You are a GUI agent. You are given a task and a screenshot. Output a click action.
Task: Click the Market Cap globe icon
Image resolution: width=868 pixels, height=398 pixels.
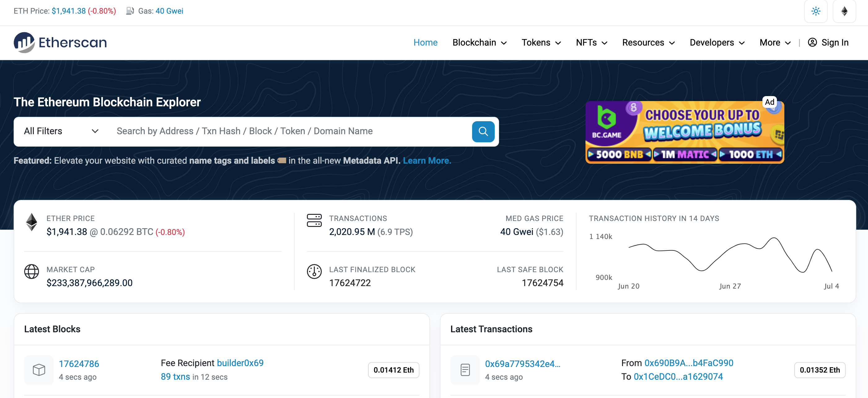point(32,271)
